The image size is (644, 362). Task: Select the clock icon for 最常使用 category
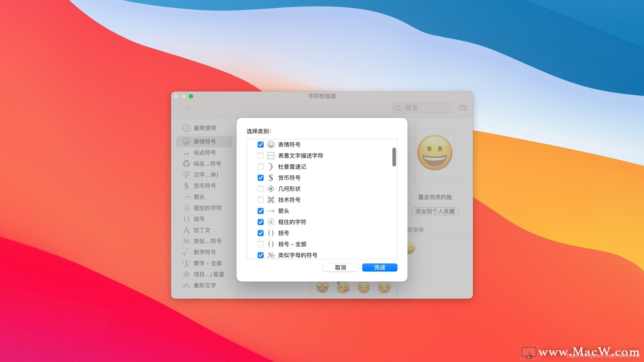(186, 128)
